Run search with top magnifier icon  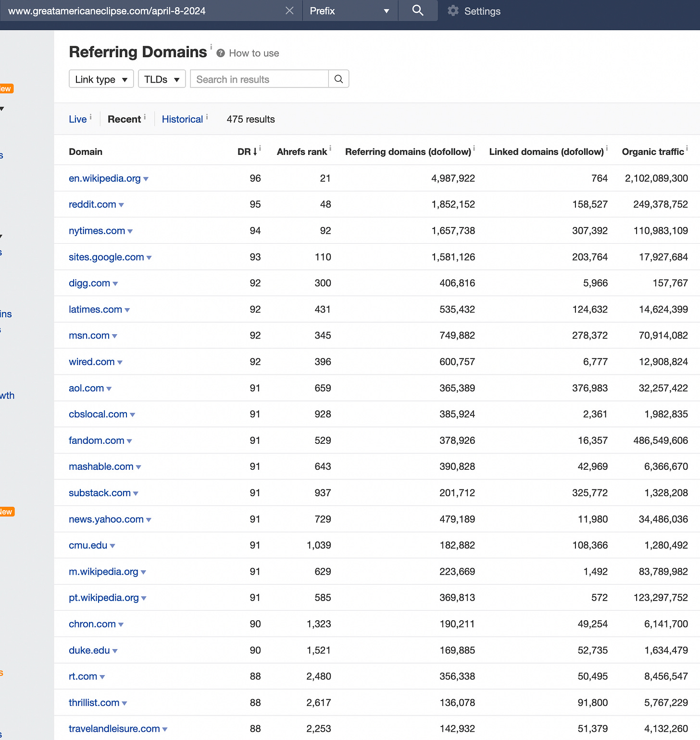point(418,11)
